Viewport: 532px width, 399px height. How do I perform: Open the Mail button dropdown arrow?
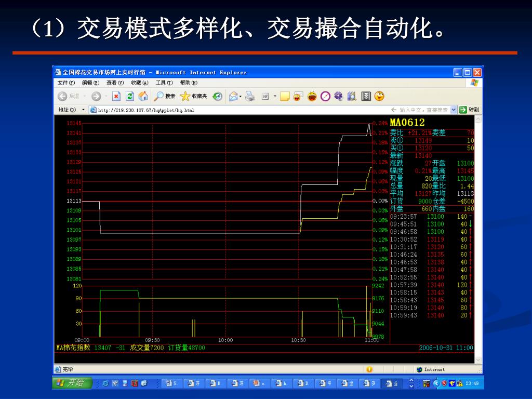point(241,97)
